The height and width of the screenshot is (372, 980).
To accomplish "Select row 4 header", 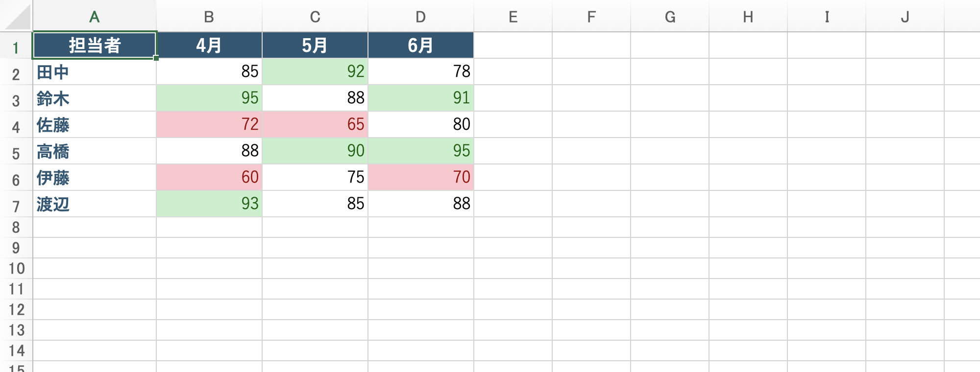I will 16,127.
